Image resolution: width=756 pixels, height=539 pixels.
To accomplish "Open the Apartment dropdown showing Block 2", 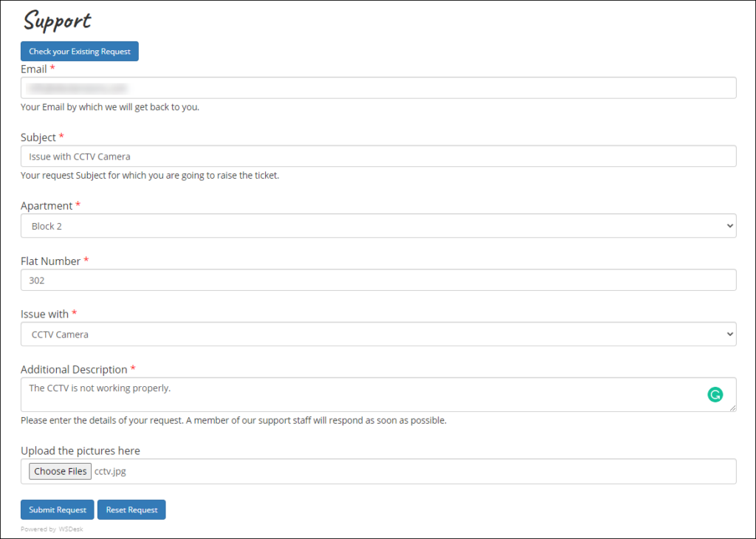I will 378,225.
